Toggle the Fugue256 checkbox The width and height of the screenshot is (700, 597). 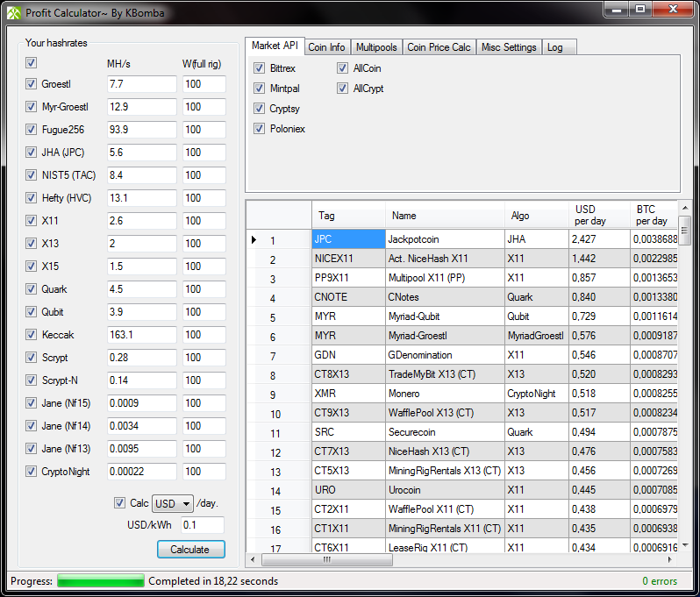click(x=31, y=130)
